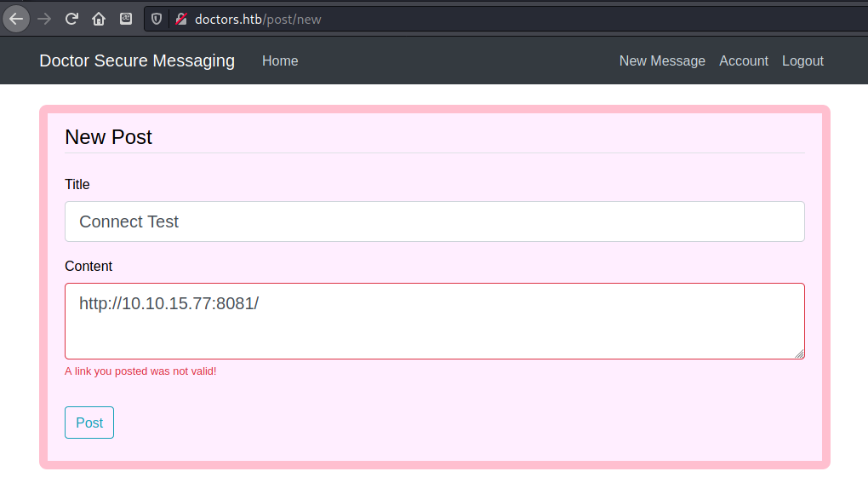This screenshot has width=868, height=483.
Task: Go to the Home navigation item
Action: (280, 60)
